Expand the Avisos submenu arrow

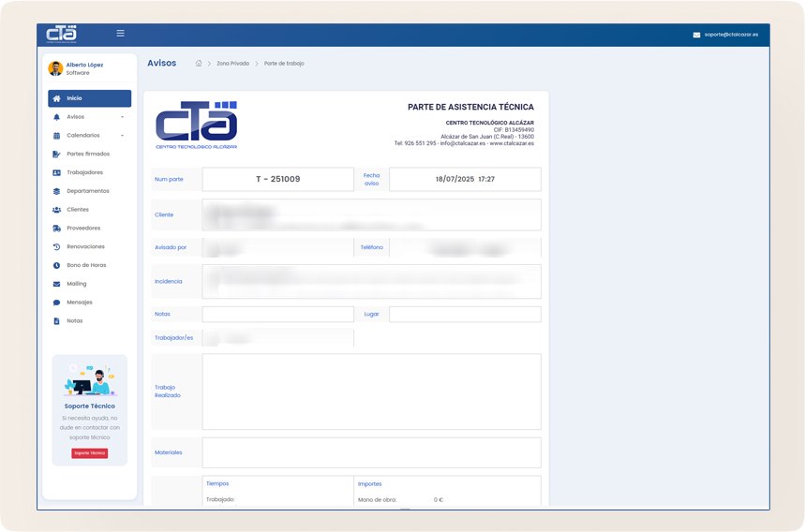[122, 117]
